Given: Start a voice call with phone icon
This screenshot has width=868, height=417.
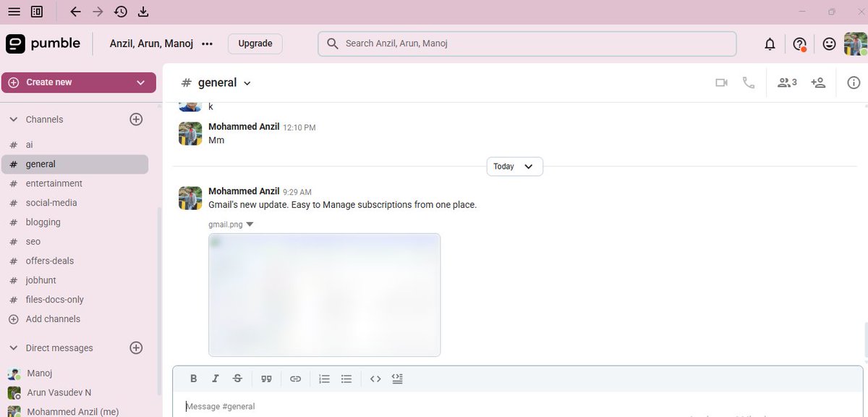Looking at the screenshot, I should [749, 83].
